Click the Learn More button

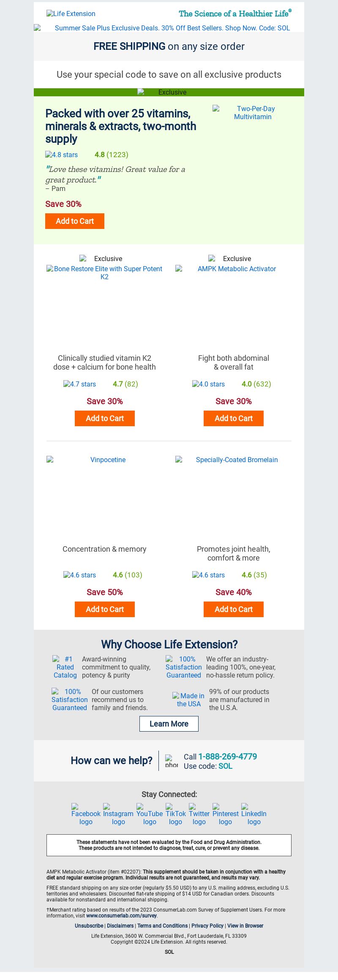(x=169, y=724)
